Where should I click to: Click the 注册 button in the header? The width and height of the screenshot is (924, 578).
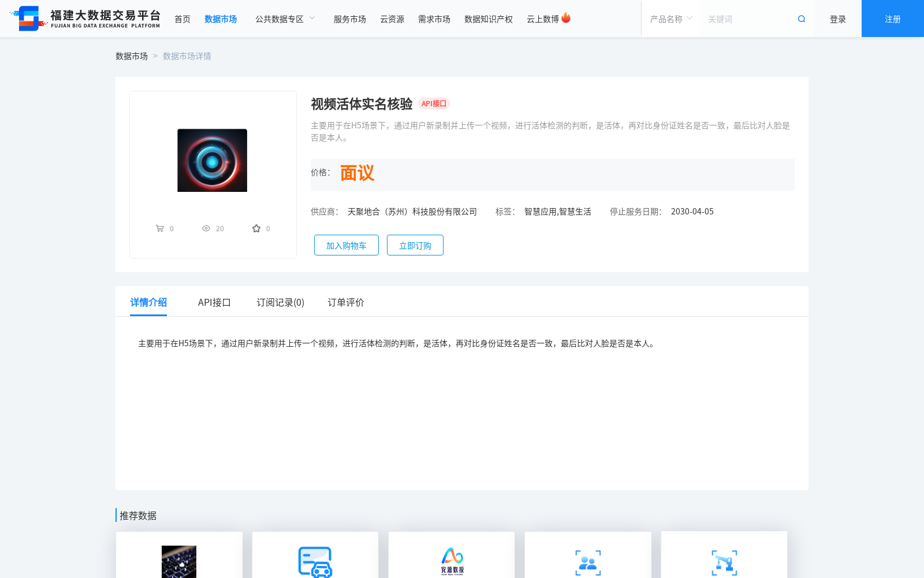pos(892,18)
